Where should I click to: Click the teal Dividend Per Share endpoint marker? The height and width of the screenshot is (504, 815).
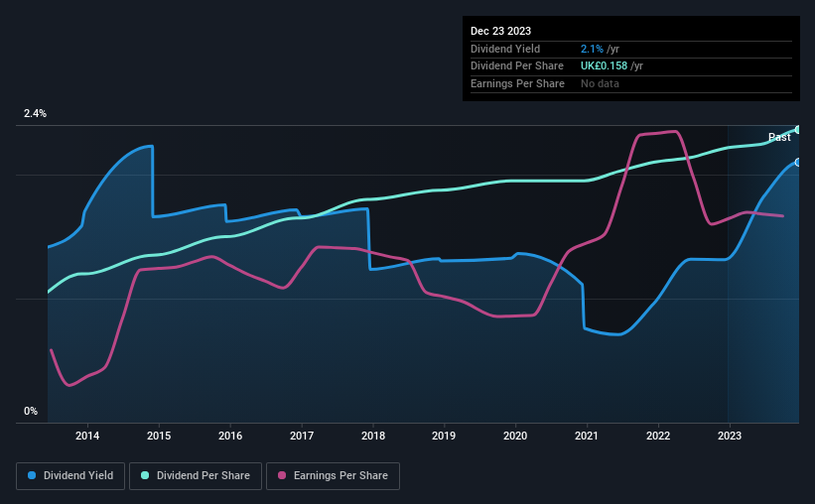[x=798, y=129]
